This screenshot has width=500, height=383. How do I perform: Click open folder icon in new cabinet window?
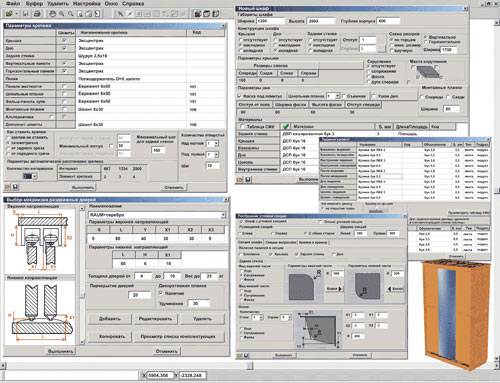click(240, 180)
